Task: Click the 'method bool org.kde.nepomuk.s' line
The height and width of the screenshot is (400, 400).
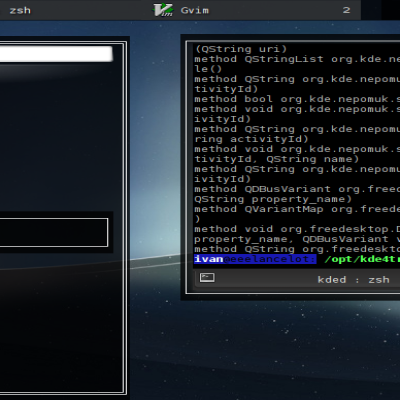Action: (x=297, y=99)
